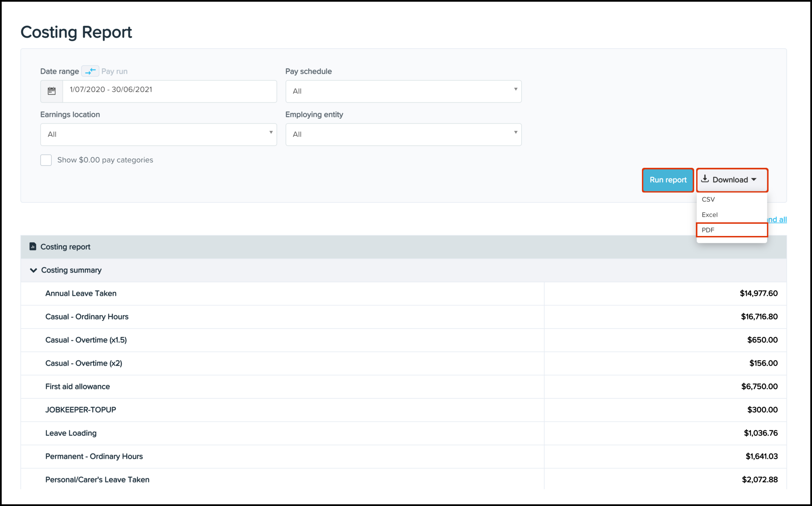Choose Excel from the download menu

pyautogui.click(x=710, y=215)
